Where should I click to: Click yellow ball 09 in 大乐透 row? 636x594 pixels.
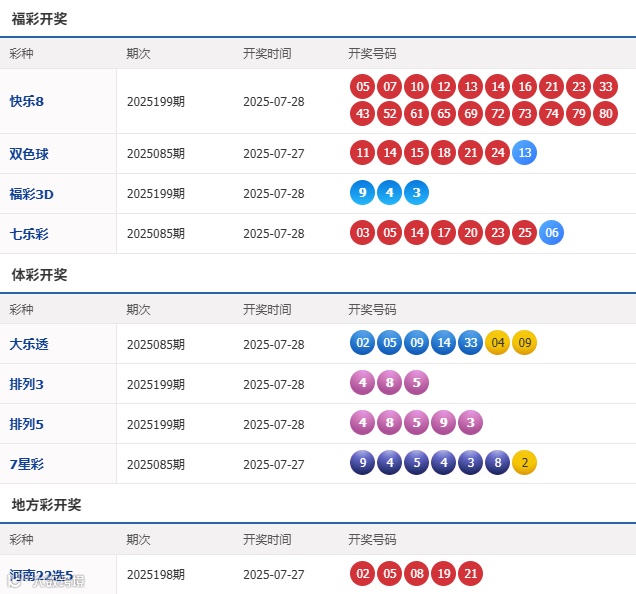pos(524,343)
